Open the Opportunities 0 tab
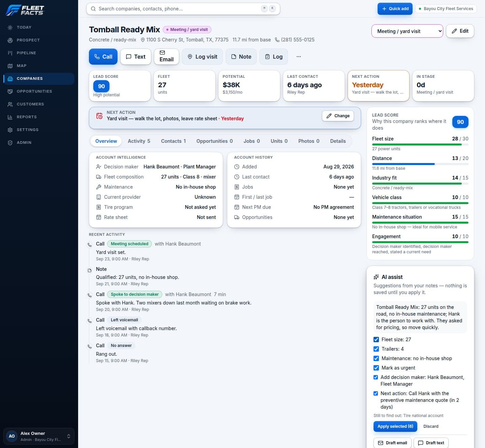 tap(215, 141)
